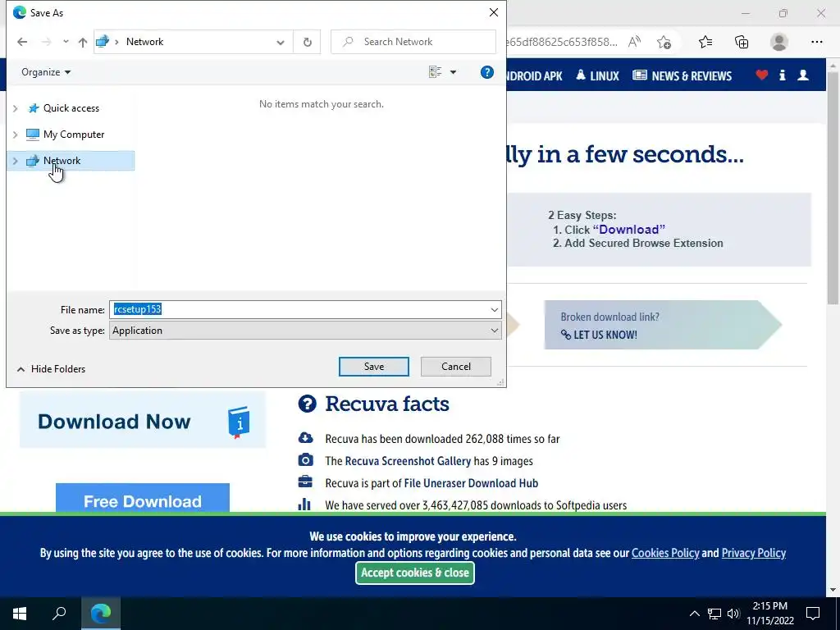Viewport: 840px width, 630px height.
Task: Open Recuva Screenshot Gallery link
Action: click(408, 461)
